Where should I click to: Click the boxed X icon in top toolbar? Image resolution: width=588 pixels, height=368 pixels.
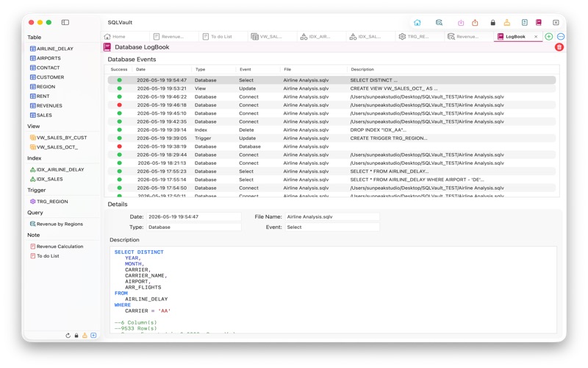(556, 23)
